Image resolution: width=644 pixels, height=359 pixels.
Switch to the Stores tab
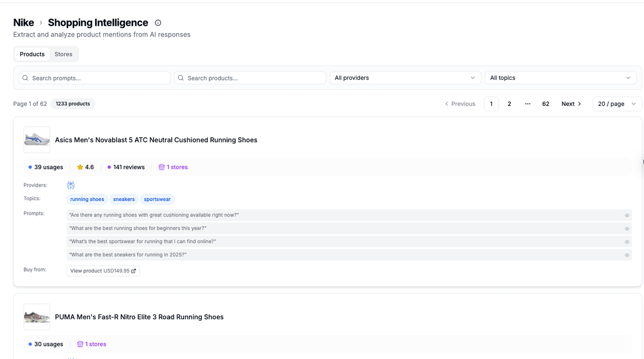click(63, 54)
